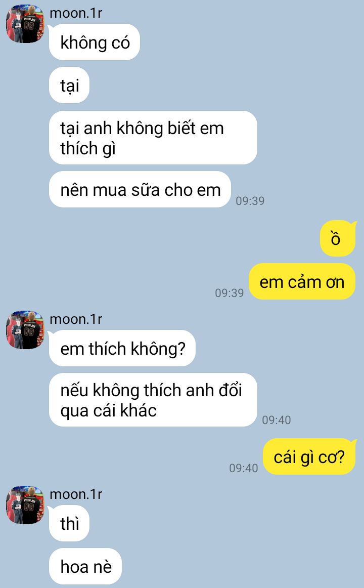Select the 'tại anh không biết em thích gì' message
The height and width of the screenshot is (588, 364).
click(x=153, y=138)
